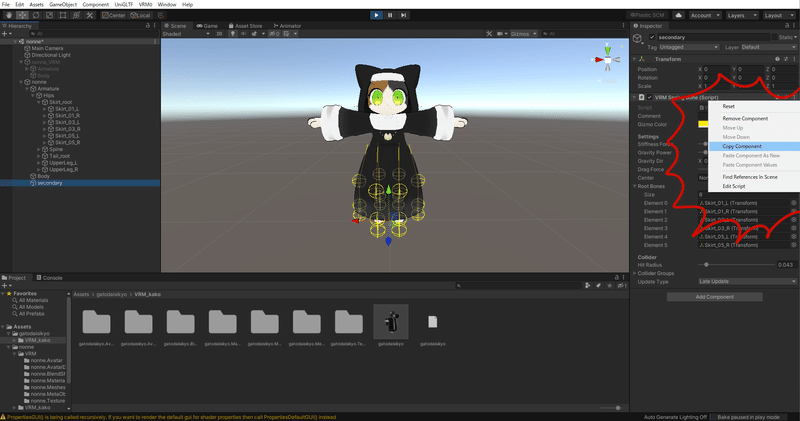Switch to the Game tab
800x421 pixels.
(207, 26)
